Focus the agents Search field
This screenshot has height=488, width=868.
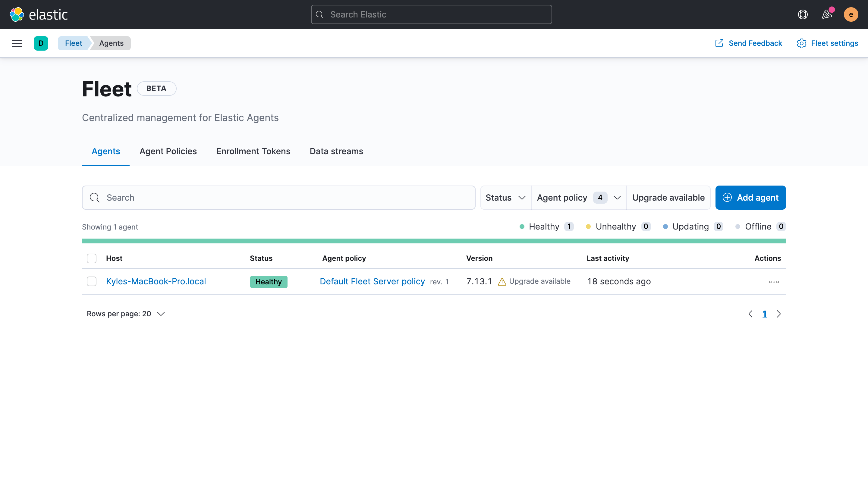(x=279, y=198)
